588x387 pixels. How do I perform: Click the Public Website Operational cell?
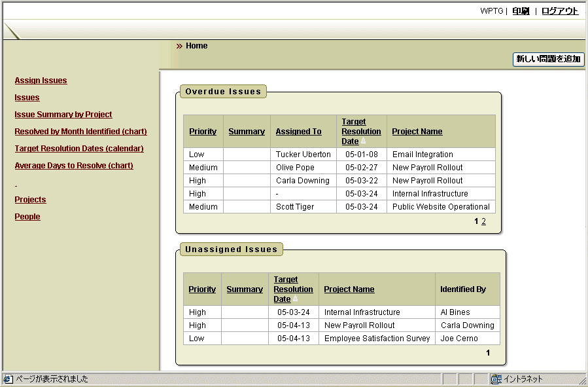(441, 207)
